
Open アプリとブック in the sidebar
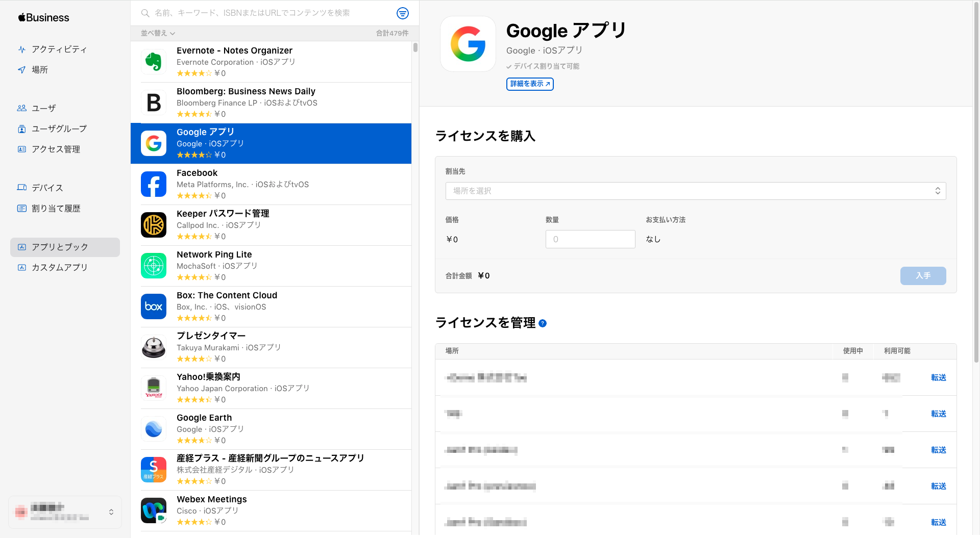coord(65,247)
